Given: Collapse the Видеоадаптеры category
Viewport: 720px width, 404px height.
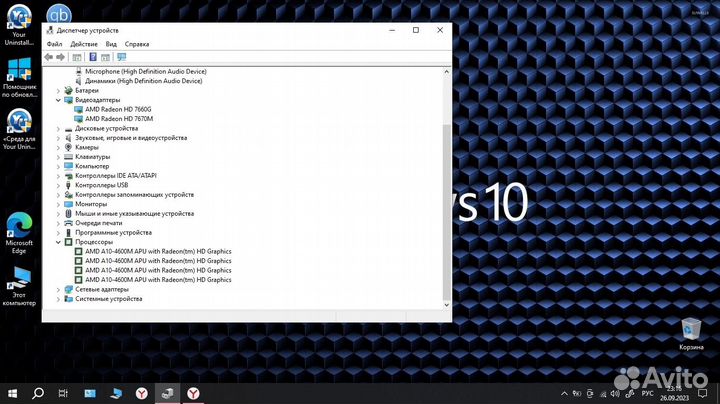Looking at the screenshot, I should [x=58, y=100].
